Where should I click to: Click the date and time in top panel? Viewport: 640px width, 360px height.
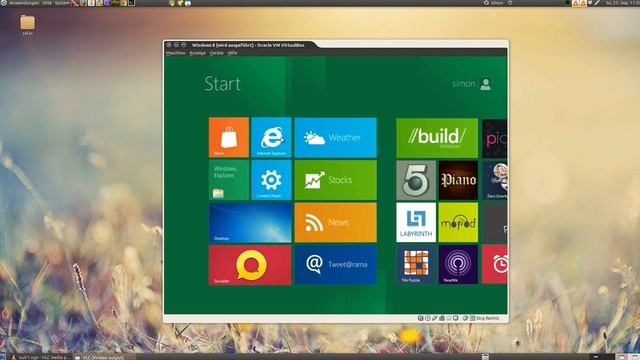click(x=622, y=3)
